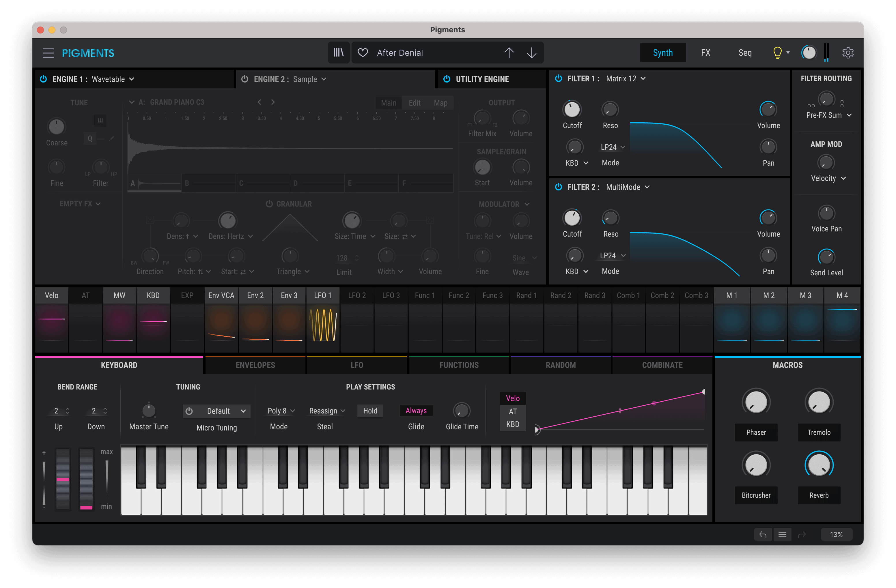The height and width of the screenshot is (588, 896).
Task: Toggle Filter 2 power button
Action: pos(558,187)
